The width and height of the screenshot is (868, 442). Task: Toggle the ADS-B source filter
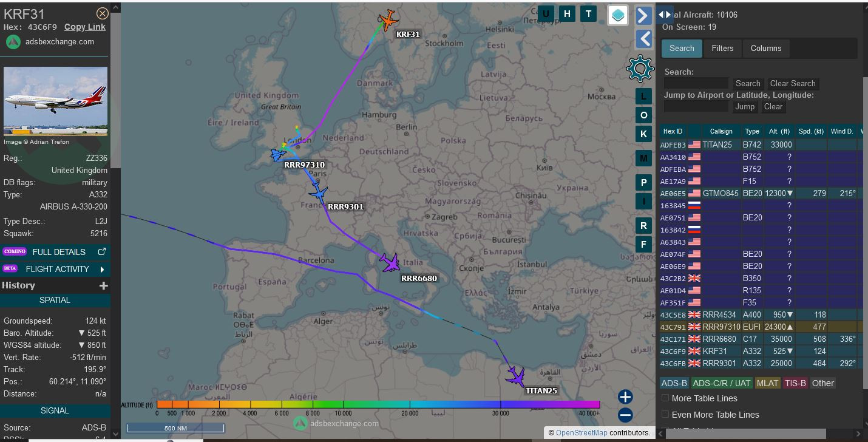tap(674, 383)
